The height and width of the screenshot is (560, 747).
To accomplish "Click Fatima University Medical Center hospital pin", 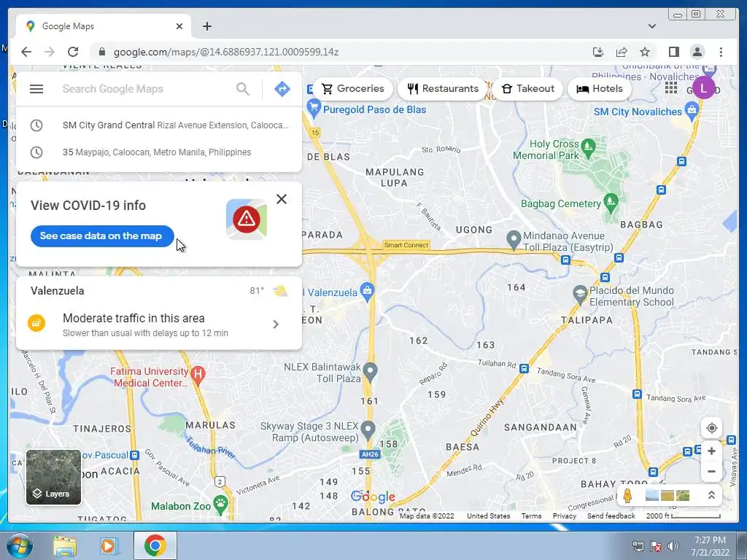I will pos(198,376).
